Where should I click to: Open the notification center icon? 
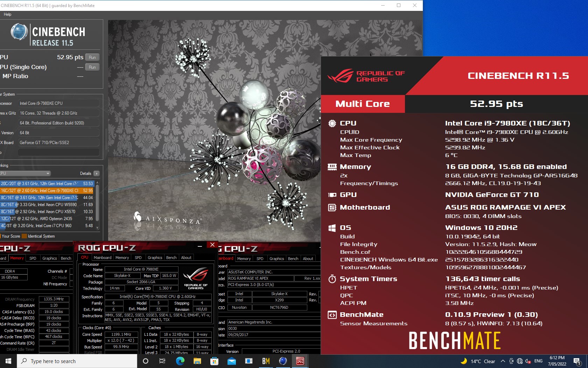coord(577,361)
